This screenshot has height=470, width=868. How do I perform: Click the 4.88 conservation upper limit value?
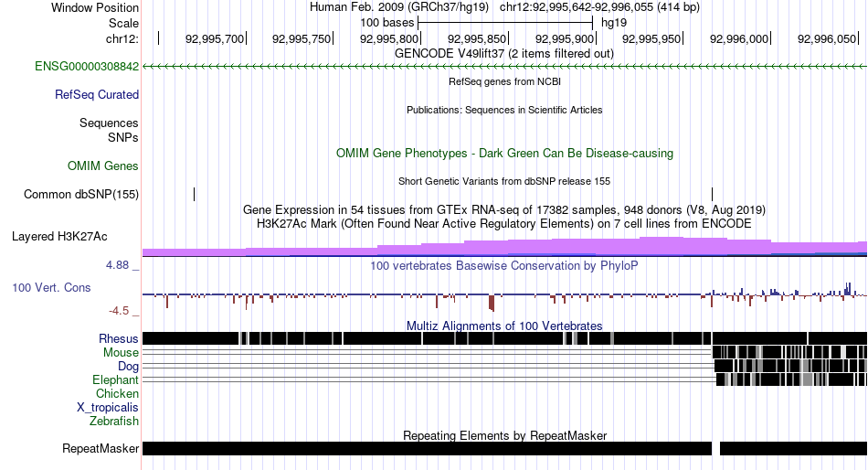tap(117, 265)
